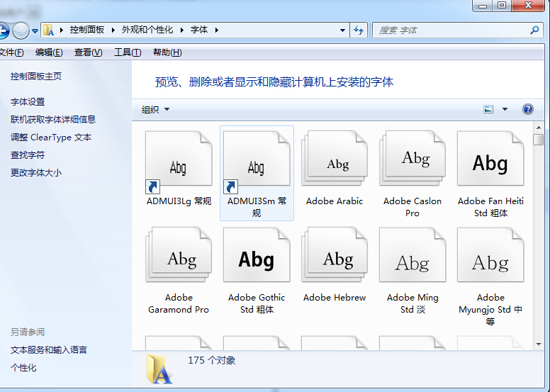Select the Adobe Gothic Std 粗体 icon
Image resolution: width=550 pixels, height=392 pixels.
(x=257, y=255)
